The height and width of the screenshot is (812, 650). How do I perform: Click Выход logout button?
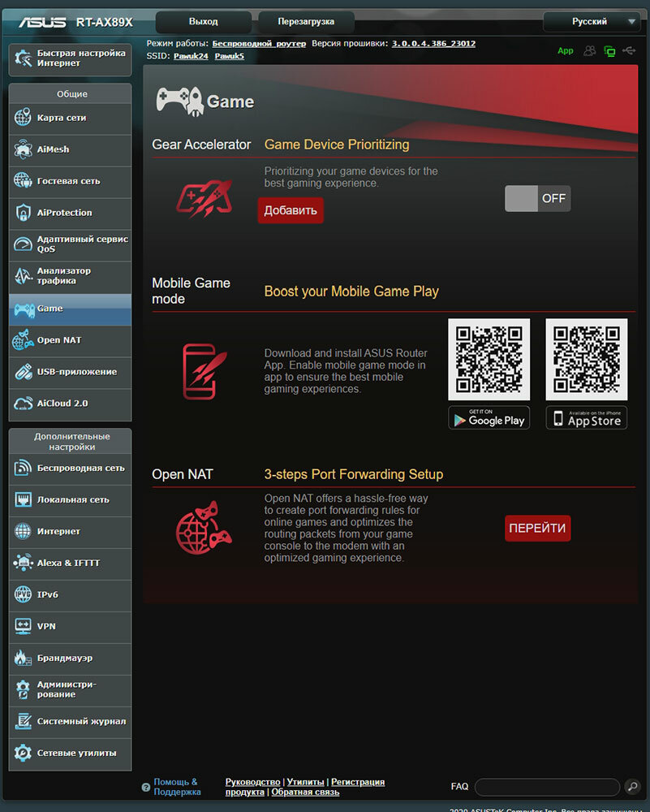click(x=204, y=22)
